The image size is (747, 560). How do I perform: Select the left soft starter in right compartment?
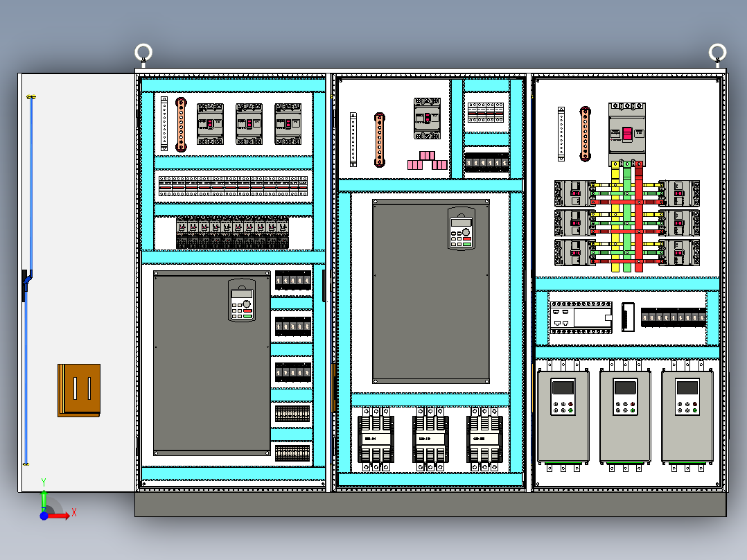[563, 416]
